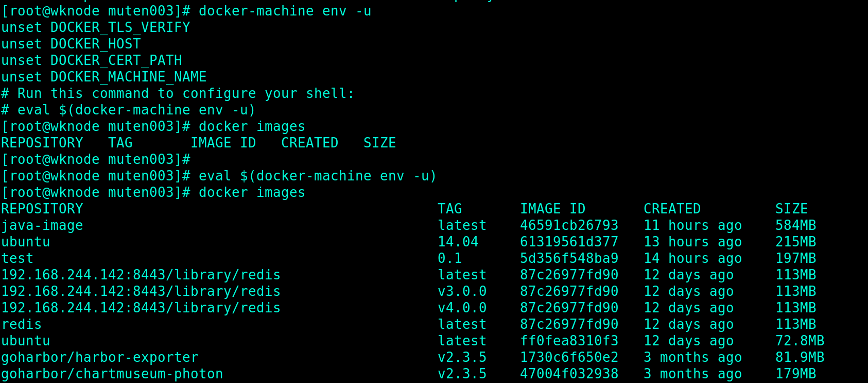Select image ID 46591cb26793
The image size is (868, 383).
(x=569, y=226)
